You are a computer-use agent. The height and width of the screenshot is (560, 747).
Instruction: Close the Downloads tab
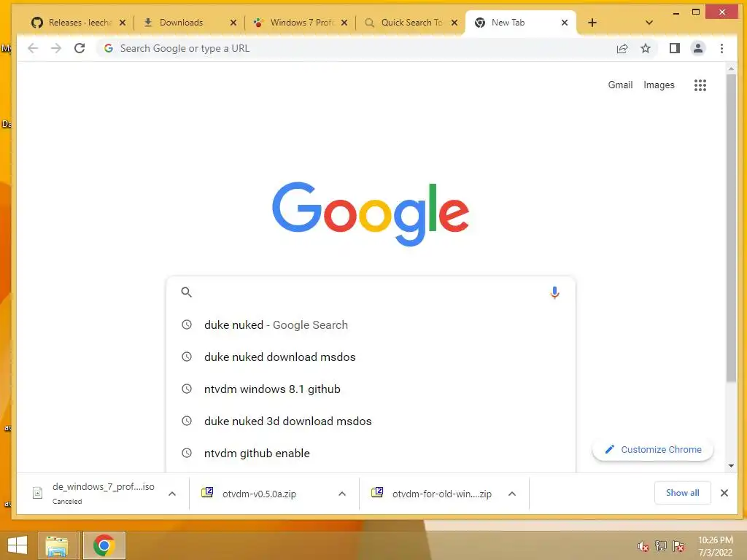(x=233, y=23)
